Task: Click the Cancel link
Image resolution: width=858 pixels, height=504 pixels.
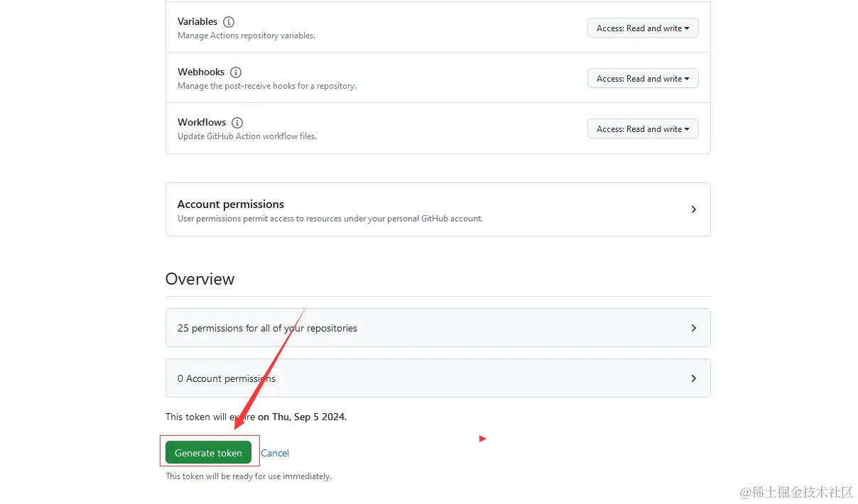Action: tap(275, 453)
